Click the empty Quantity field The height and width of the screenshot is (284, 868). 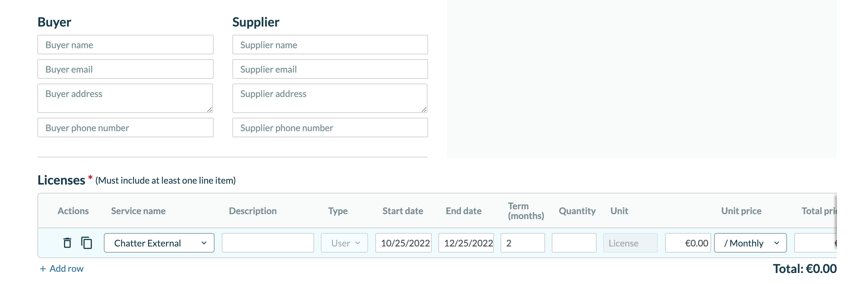point(574,243)
